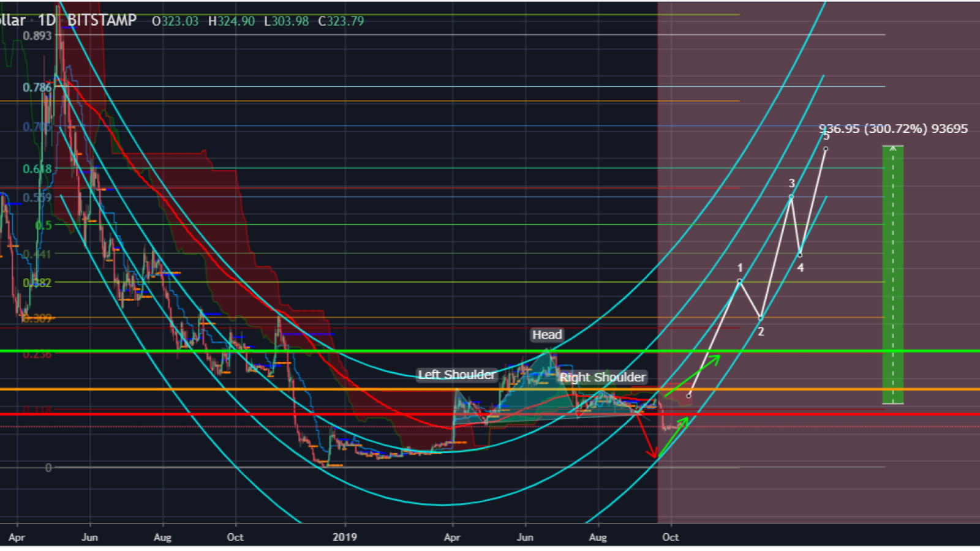This screenshot has height=551, width=980.
Task: Select Elliott wave point 1 marker
Action: [740, 281]
